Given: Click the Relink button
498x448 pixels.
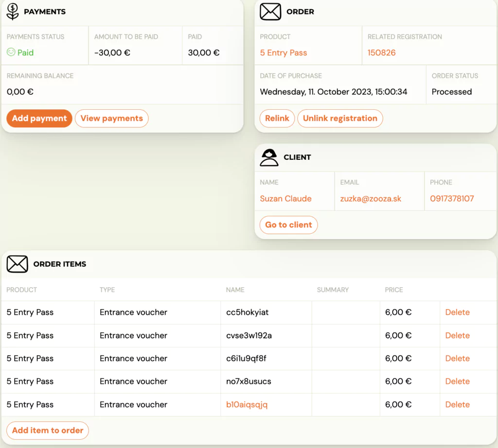Looking at the screenshot, I should click(277, 118).
